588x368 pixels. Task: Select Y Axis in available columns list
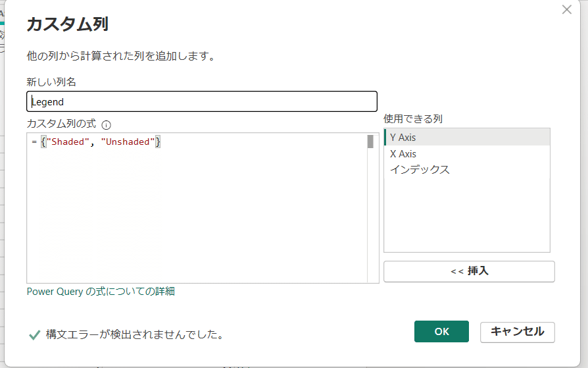(x=467, y=137)
